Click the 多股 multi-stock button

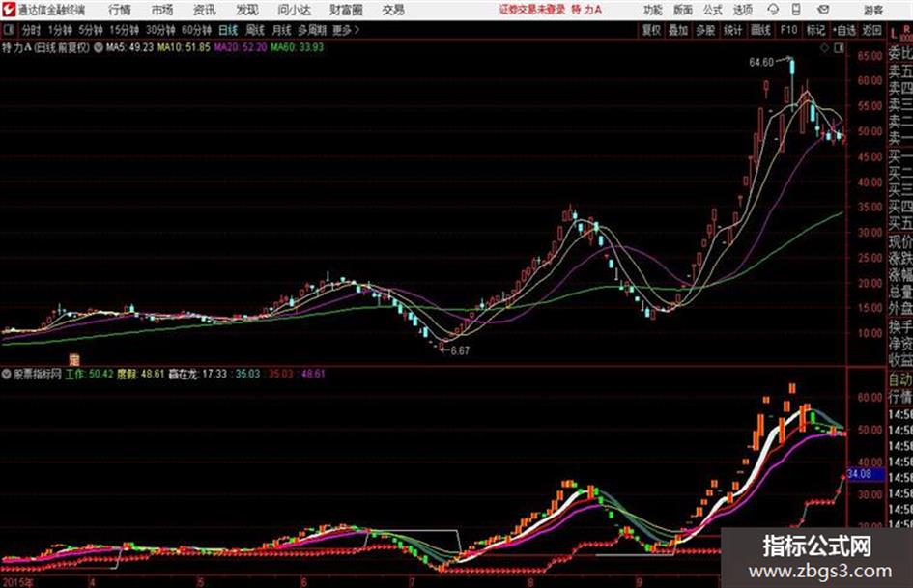[x=705, y=30]
